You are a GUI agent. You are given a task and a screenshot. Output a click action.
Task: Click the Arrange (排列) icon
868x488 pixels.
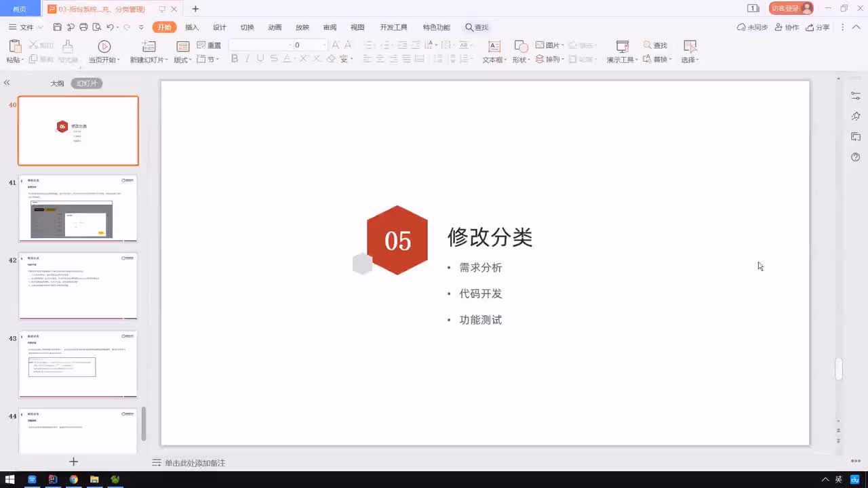(540, 59)
